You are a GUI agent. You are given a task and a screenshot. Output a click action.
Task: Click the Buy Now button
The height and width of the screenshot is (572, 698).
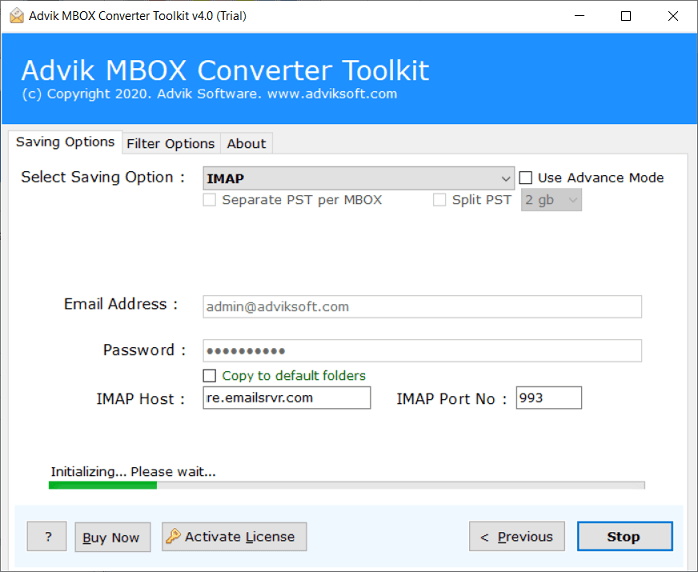[113, 537]
